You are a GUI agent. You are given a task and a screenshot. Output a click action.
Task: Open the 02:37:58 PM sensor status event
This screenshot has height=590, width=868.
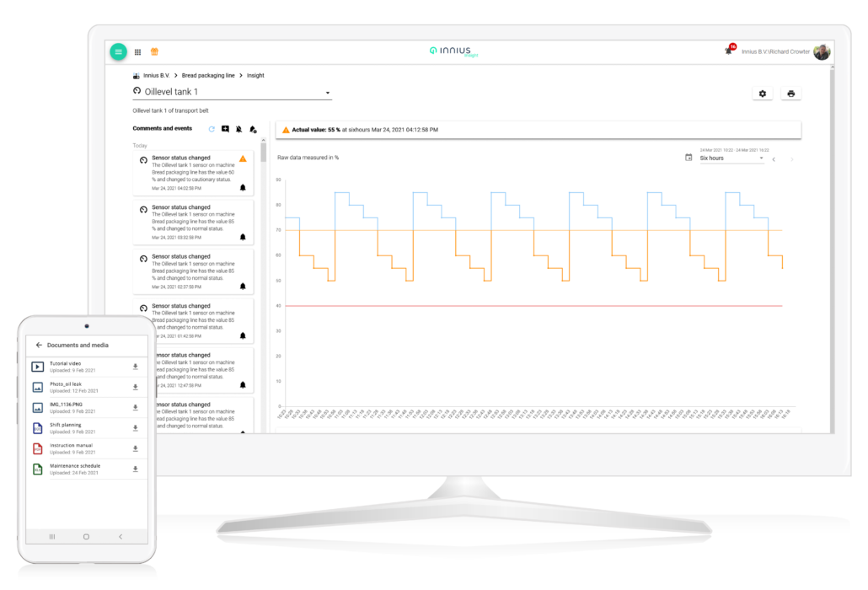(193, 271)
